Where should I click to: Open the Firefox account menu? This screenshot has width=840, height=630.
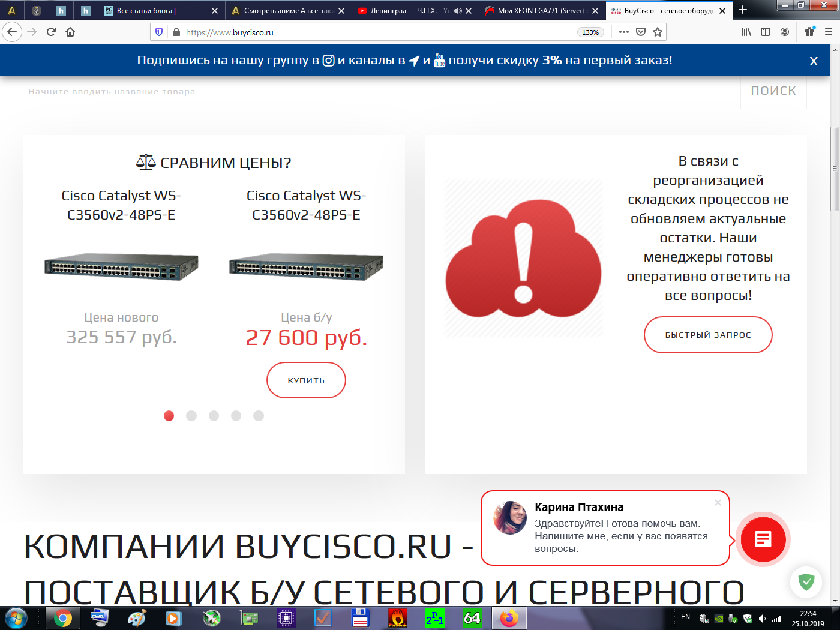pyautogui.click(x=785, y=32)
